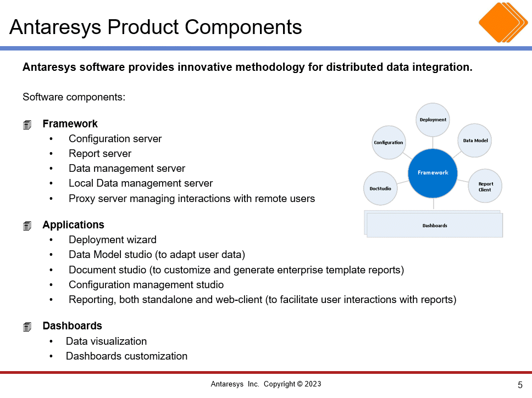Select the Report Client circle in diagram
532x398 pixels.
tap(485, 186)
